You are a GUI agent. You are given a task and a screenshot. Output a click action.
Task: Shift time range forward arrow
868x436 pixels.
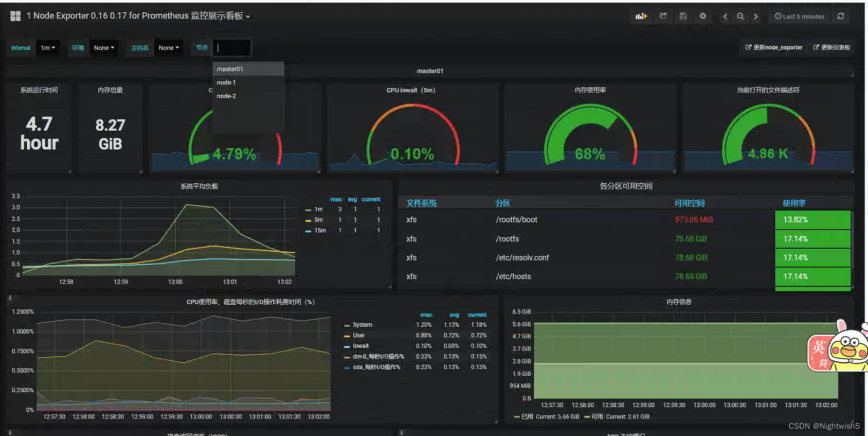[x=756, y=16]
